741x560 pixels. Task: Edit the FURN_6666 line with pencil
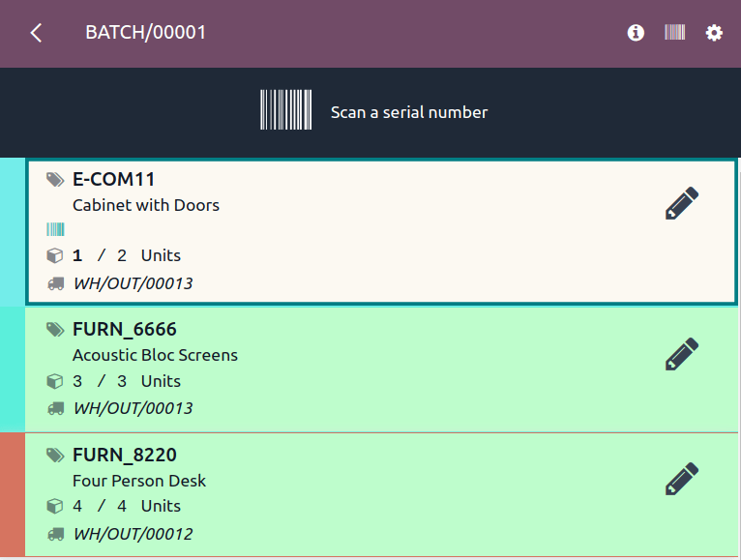tap(681, 354)
